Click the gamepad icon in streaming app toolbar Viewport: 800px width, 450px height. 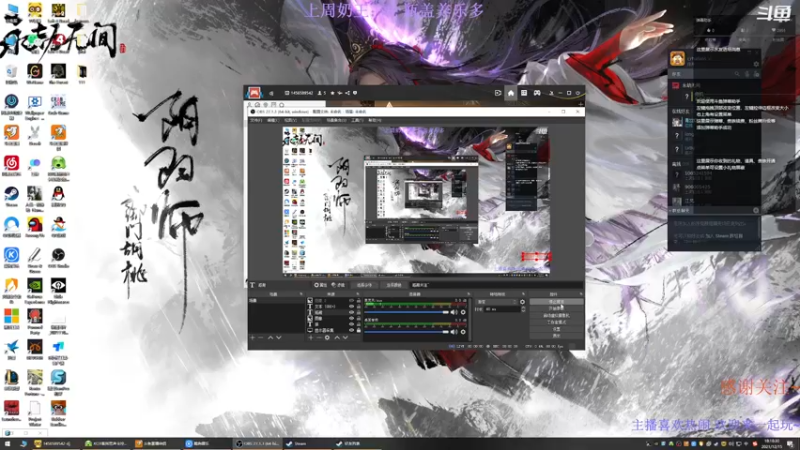pos(537,93)
